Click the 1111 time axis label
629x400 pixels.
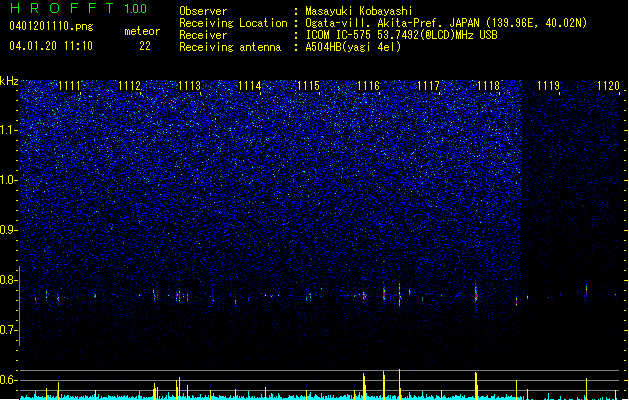(x=69, y=86)
